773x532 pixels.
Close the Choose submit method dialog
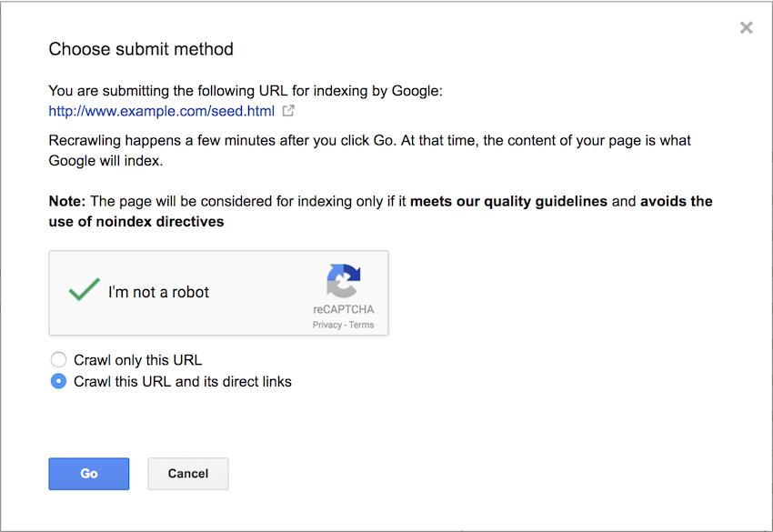tap(747, 28)
